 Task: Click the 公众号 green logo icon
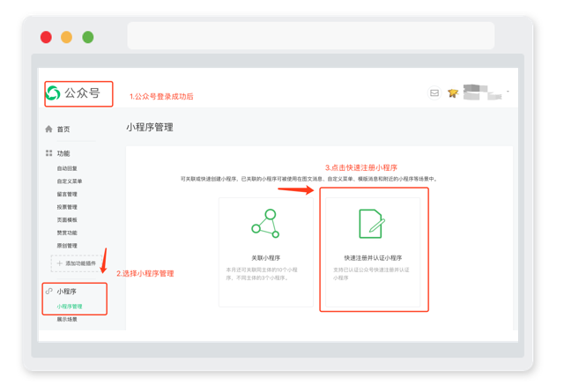(x=53, y=93)
